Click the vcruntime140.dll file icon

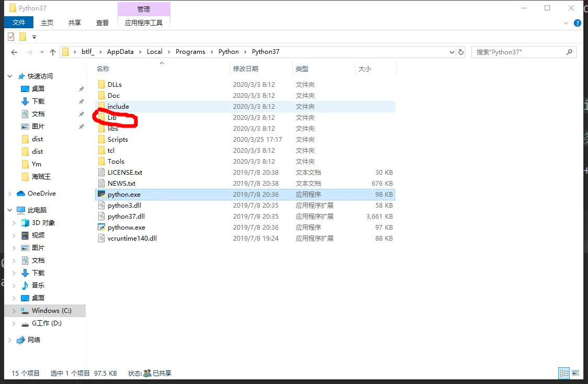101,239
